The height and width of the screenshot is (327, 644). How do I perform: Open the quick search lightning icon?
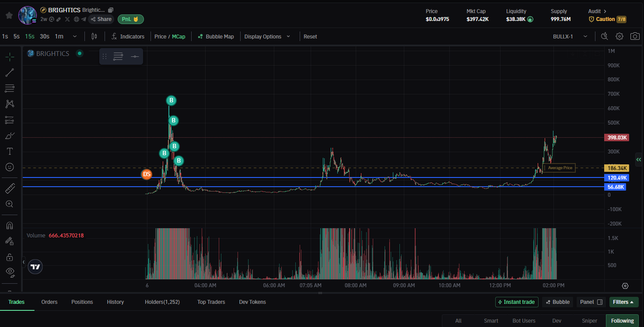pos(604,36)
